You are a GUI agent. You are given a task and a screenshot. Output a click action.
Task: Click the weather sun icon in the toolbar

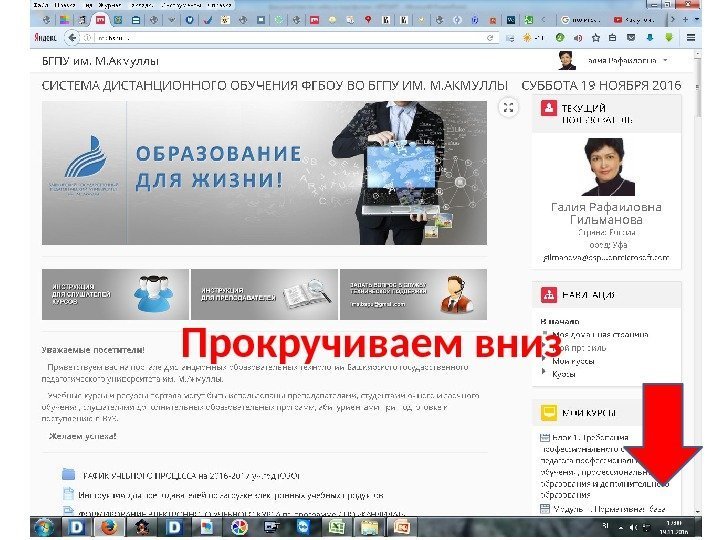pyautogui.click(x=527, y=38)
